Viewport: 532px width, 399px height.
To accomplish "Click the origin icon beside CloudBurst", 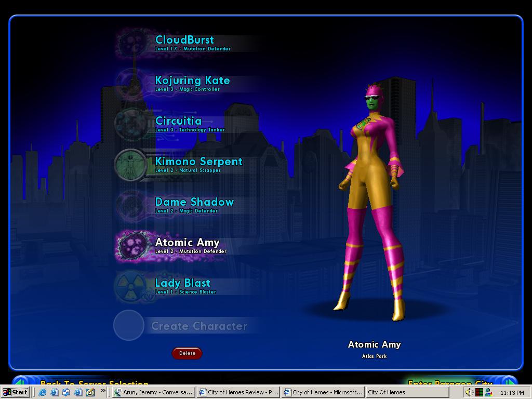I will click(132, 44).
